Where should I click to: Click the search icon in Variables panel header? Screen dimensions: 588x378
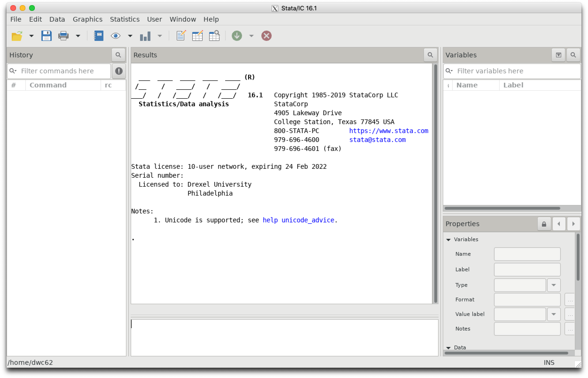pyautogui.click(x=573, y=55)
